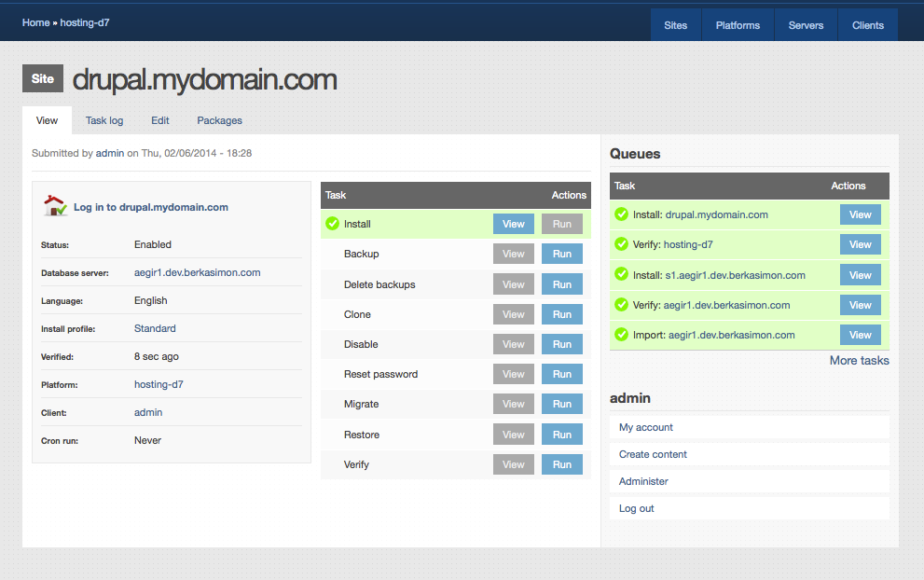Click success icon for Install: s1.aegir1.dev.berkasimon.com
Viewport: 924px width, 580px height.
tap(621, 274)
